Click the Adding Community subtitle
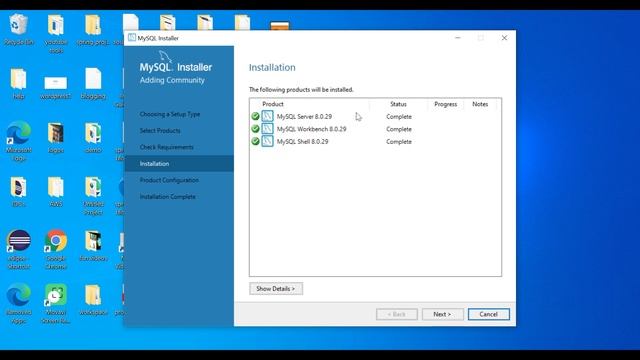The width and height of the screenshot is (640, 360). (172, 80)
